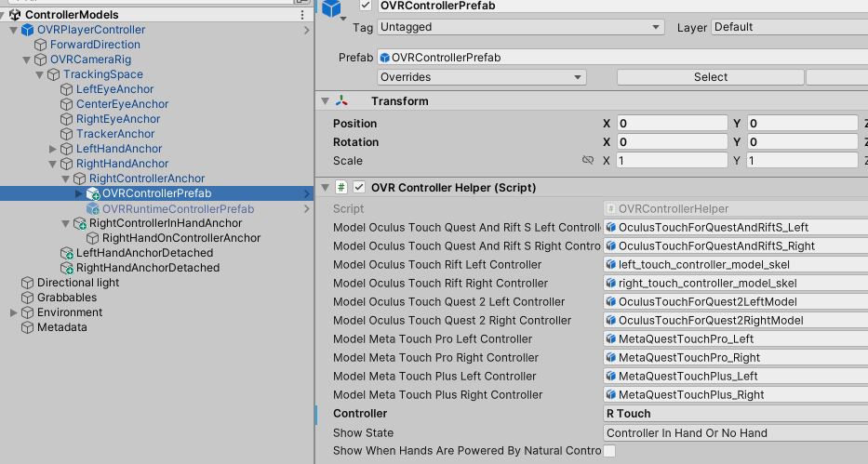Click the Position X input field
Viewport: 868px width, 464px height.
pos(672,124)
